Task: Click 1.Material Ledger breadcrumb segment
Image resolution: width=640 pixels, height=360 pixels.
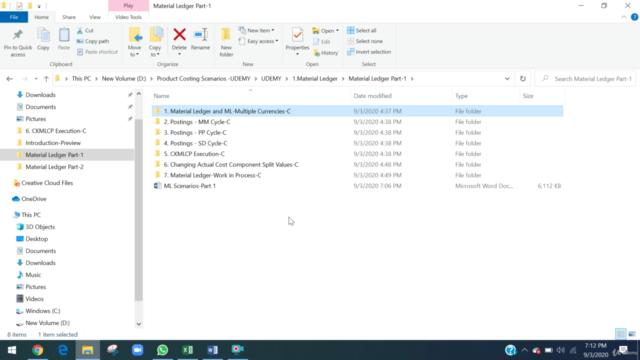Action: 315,79
